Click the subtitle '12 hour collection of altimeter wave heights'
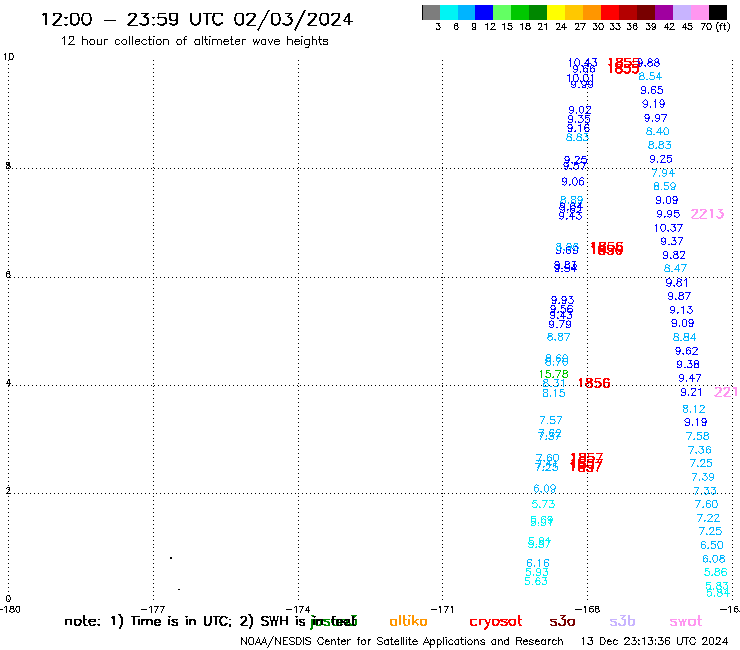 [x=194, y=41]
